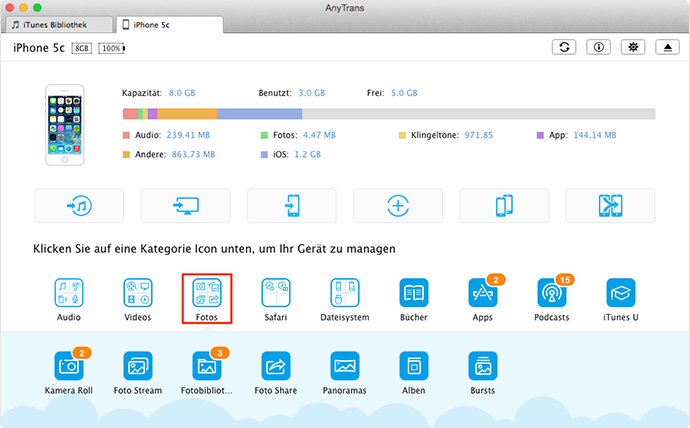Open the Audio category
Viewport: 690px width, 428px height.
pos(69,293)
